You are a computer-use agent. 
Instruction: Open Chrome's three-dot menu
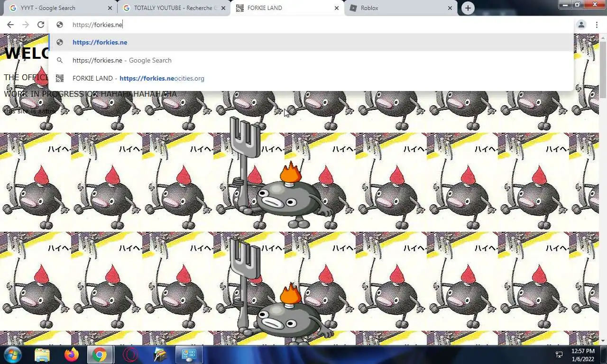point(597,25)
